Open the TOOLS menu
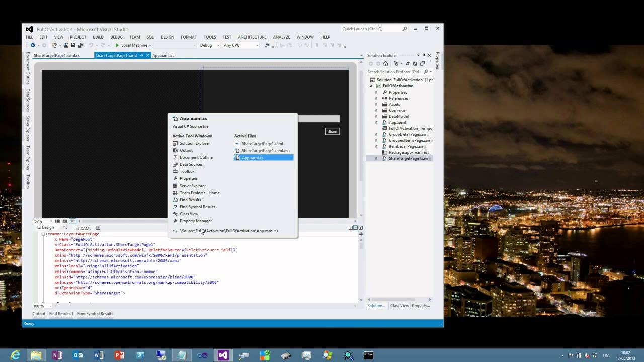Image resolution: width=644 pixels, height=362 pixels. 210,37
